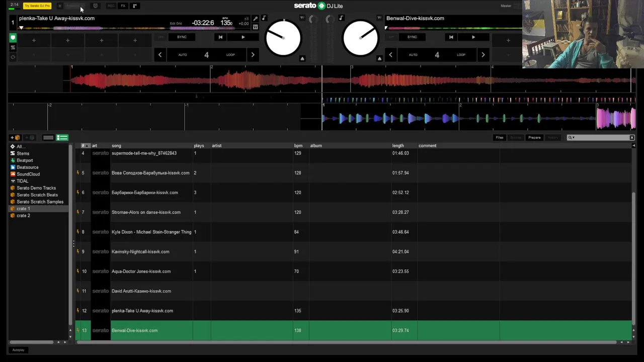Open left deck dropdown arrow near platter

pyautogui.click(x=302, y=18)
